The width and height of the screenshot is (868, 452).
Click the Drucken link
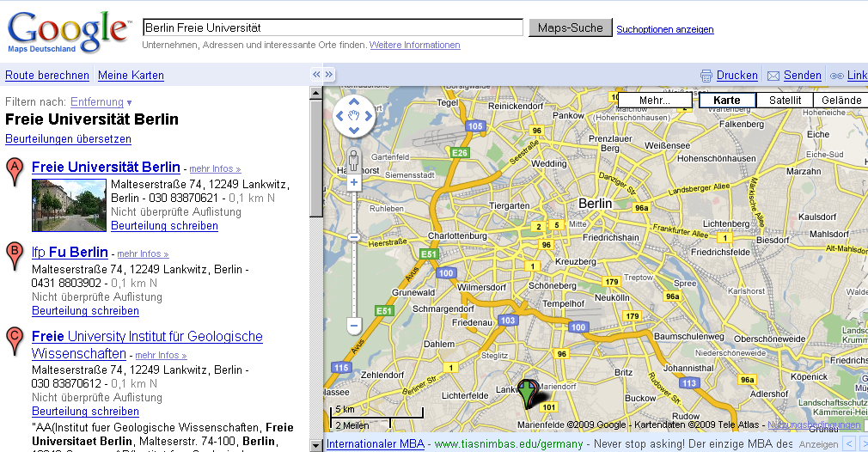point(737,76)
